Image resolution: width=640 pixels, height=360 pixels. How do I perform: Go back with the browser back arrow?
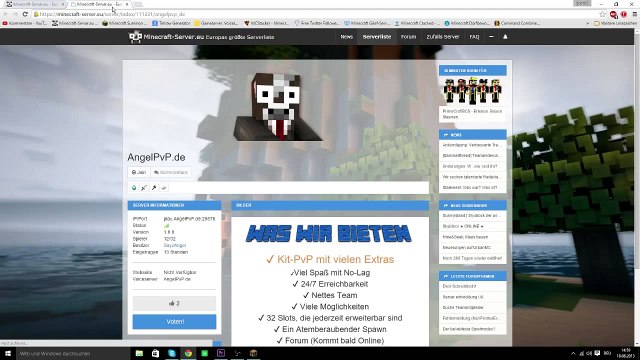tap(6, 14)
